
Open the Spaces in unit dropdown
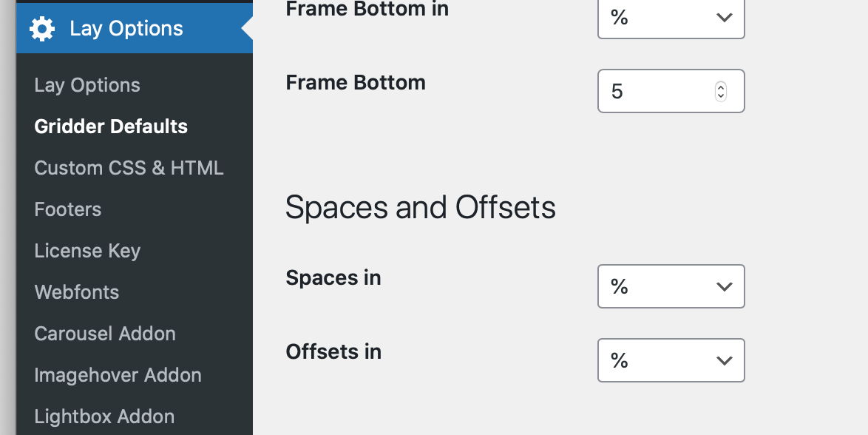(x=671, y=286)
